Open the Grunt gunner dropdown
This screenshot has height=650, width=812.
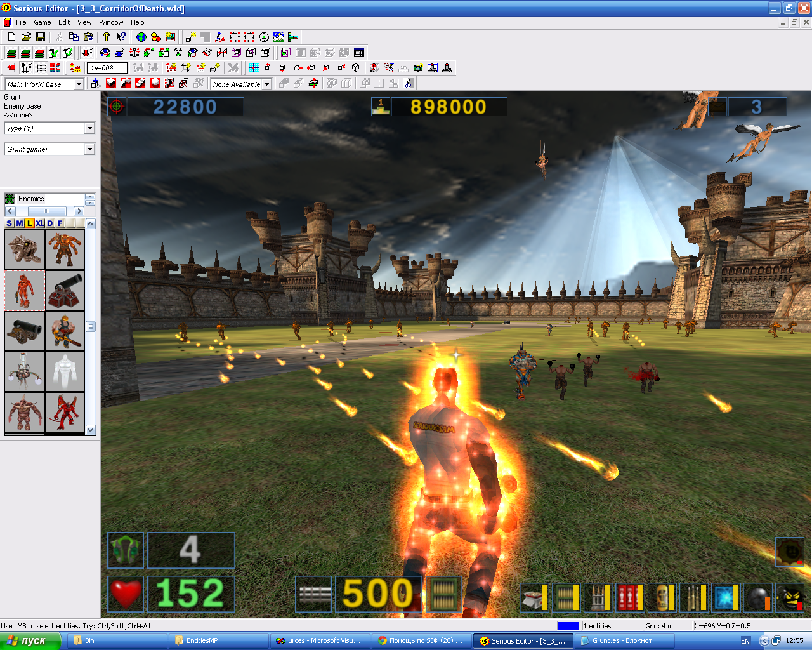89,149
